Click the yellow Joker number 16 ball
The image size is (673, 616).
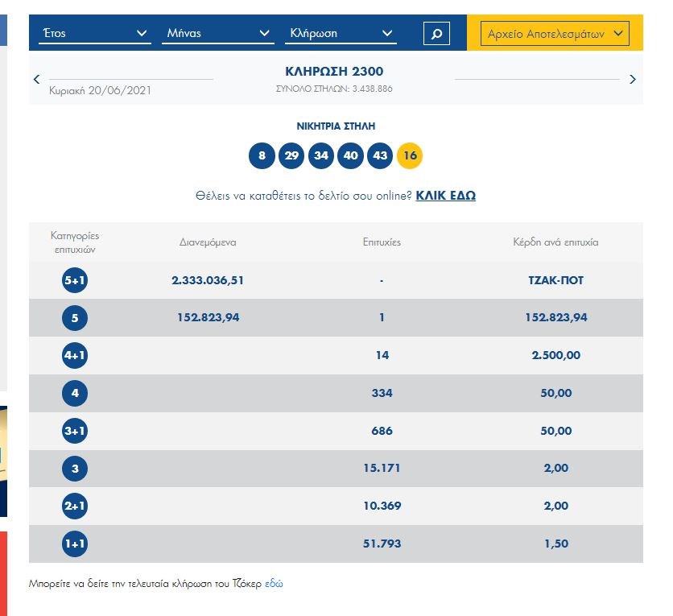(x=409, y=155)
